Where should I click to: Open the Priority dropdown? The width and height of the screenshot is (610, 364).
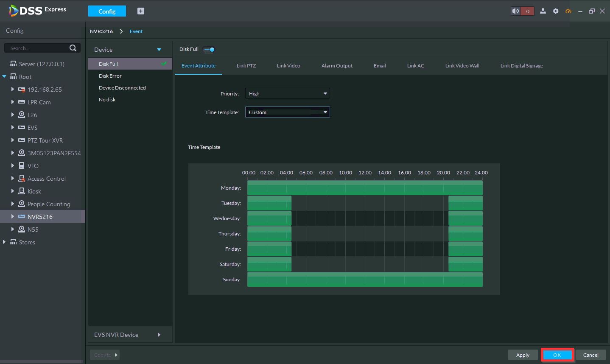point(287,94)
